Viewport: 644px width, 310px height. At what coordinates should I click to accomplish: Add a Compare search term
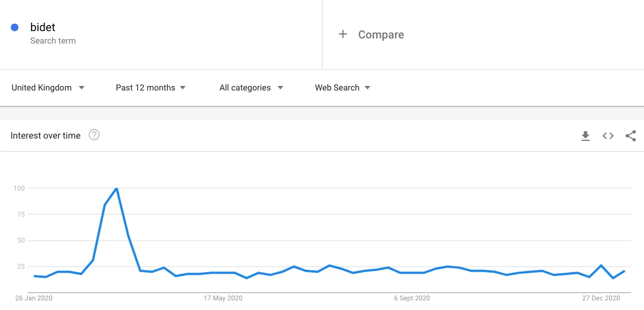click(381, 35)
